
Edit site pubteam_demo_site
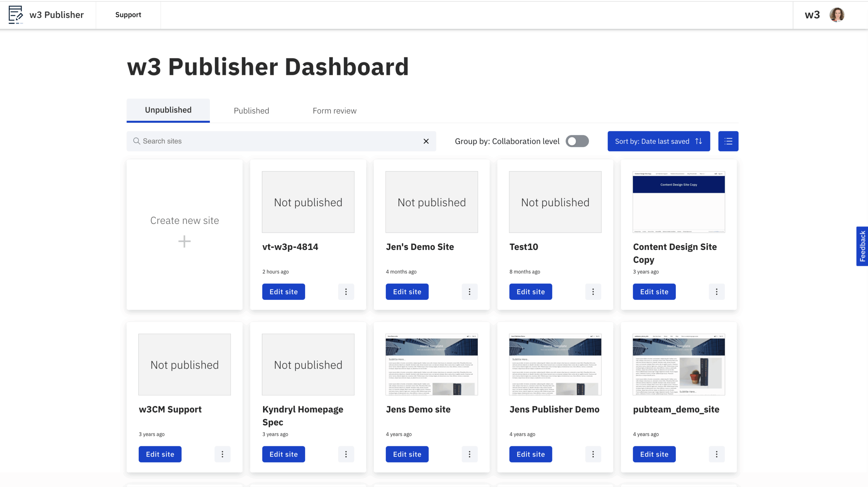pos(654,454)
